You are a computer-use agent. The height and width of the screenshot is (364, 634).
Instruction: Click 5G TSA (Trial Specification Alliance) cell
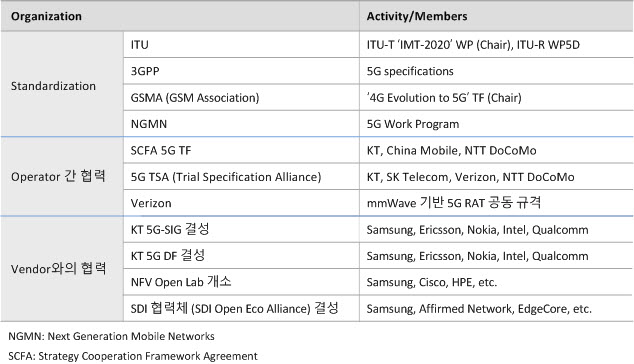pos(241,177)
